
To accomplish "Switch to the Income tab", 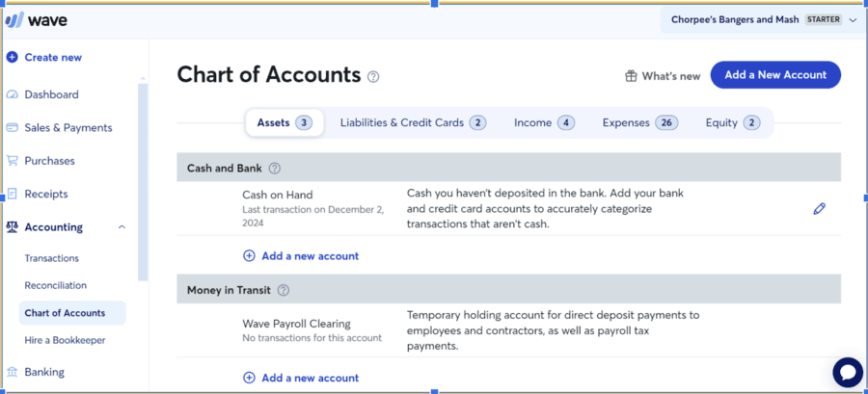I will (x=544, y=122).
